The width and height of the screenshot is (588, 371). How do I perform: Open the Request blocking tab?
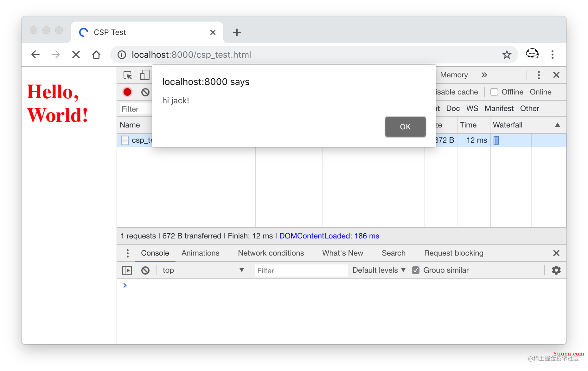pyautogui.click(x=454, y=253)
